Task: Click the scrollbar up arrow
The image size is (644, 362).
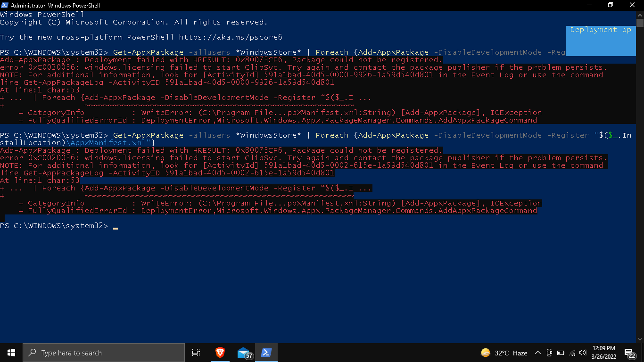Action: click(640, 15)
